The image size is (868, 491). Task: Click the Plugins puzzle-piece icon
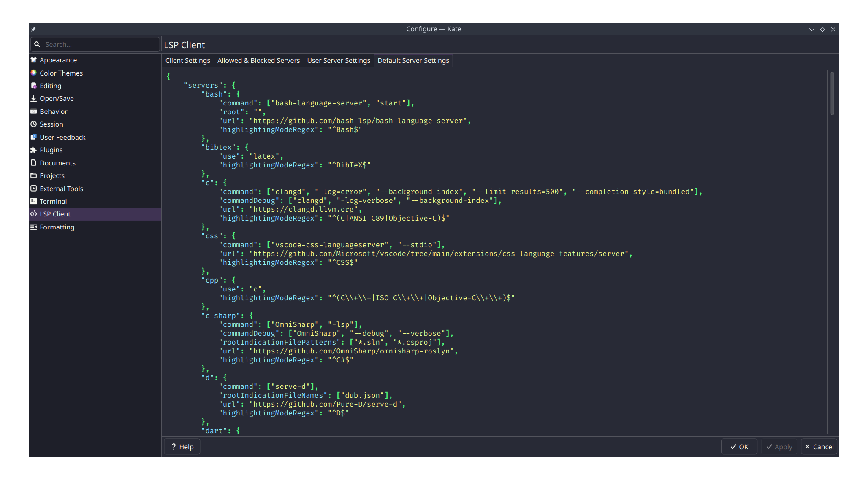34,150
